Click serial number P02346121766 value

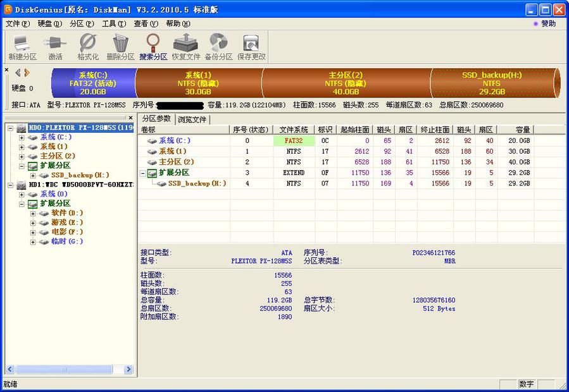click(x=434, y=253)
